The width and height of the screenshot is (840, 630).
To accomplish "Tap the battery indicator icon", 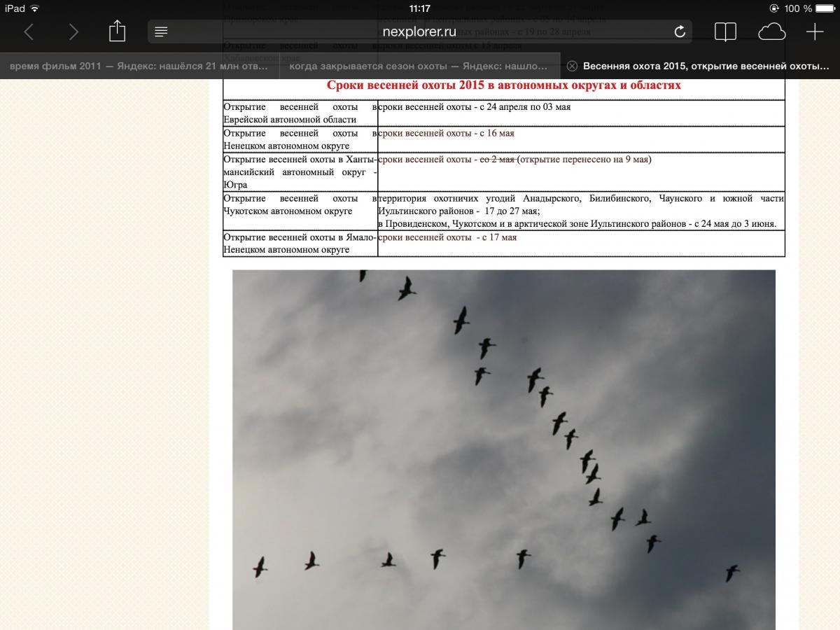I will pos(825,8).
